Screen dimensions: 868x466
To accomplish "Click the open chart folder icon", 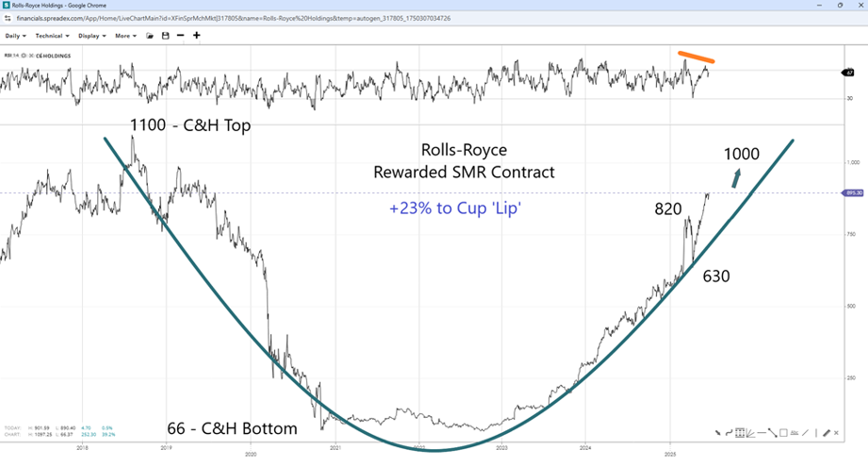I will pyautogui.click(x=150, y=36).
